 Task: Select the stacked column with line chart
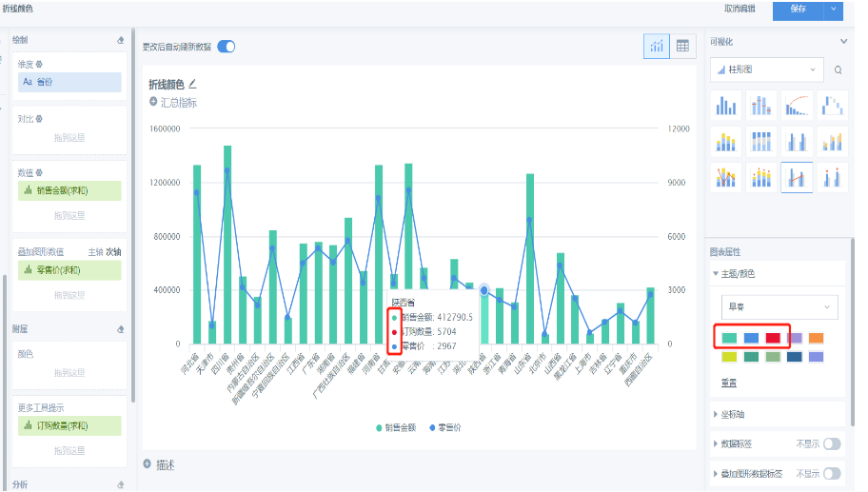pyautogui.click(x=726, y=178)
